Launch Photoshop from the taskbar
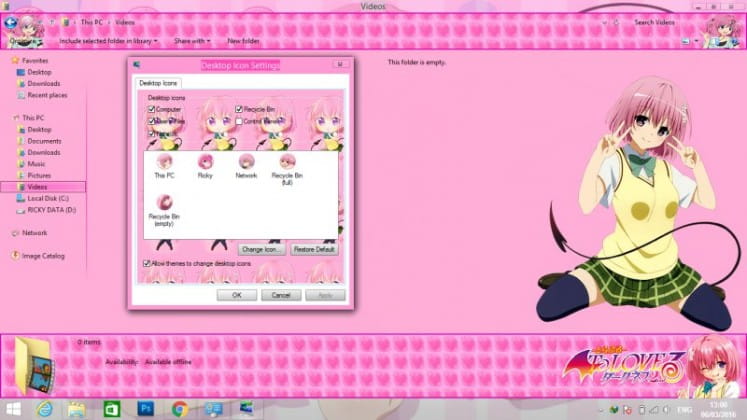 tap(146, 409)
